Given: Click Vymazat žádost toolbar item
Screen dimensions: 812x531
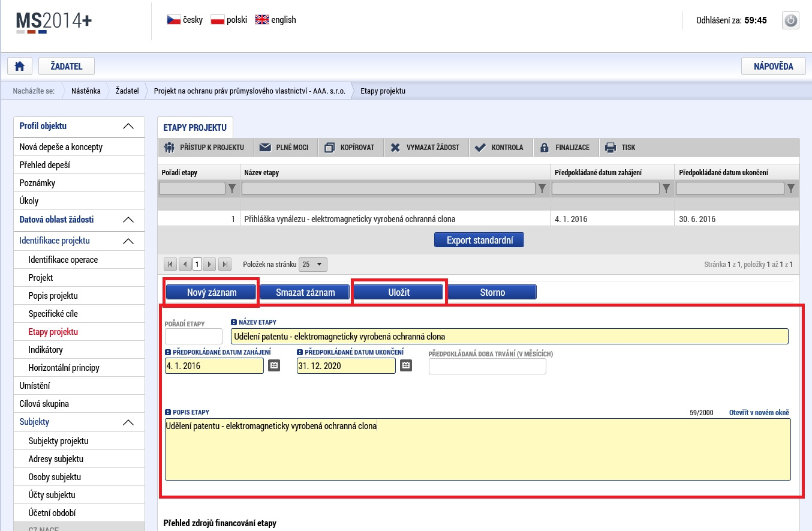Looking at the screenshot, I should (x=425, y=147).
